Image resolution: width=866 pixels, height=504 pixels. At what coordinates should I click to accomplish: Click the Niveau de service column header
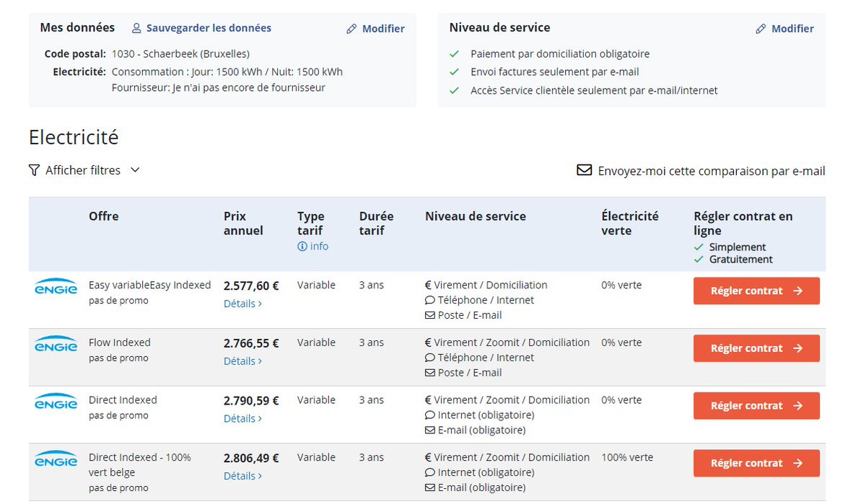[476, 216]
